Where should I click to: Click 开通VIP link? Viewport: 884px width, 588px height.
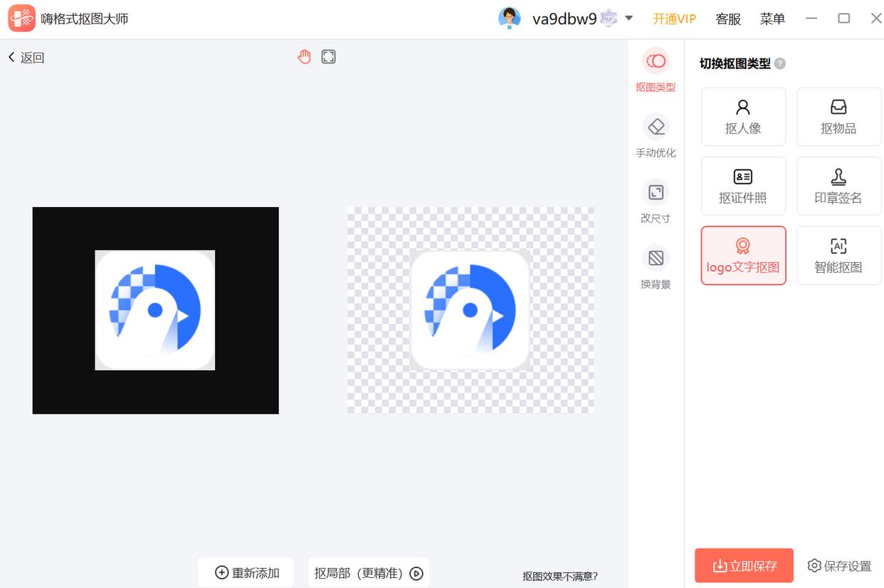click(x=674, y=19)
